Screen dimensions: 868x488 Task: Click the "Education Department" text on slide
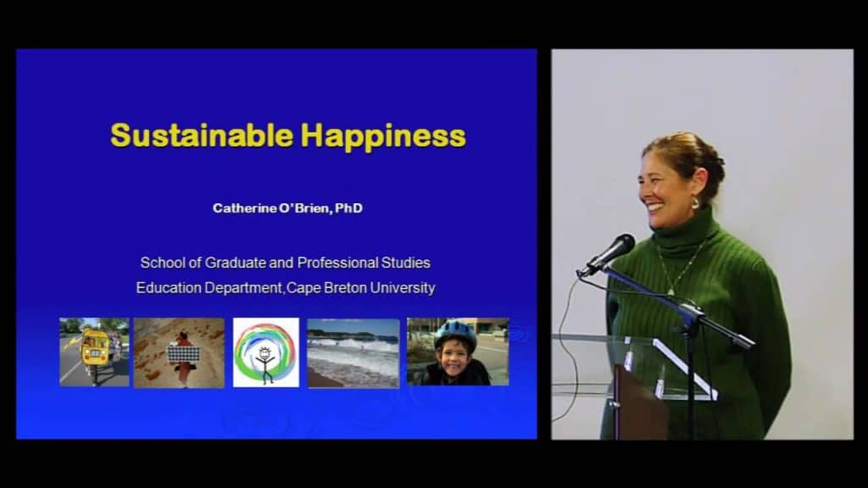click(209, 288)
